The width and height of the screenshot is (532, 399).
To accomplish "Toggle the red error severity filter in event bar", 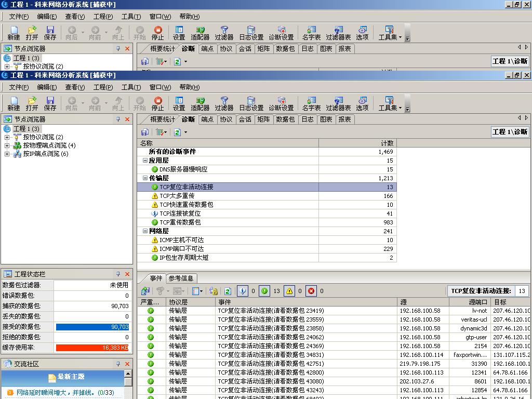I will click(312, 291).
